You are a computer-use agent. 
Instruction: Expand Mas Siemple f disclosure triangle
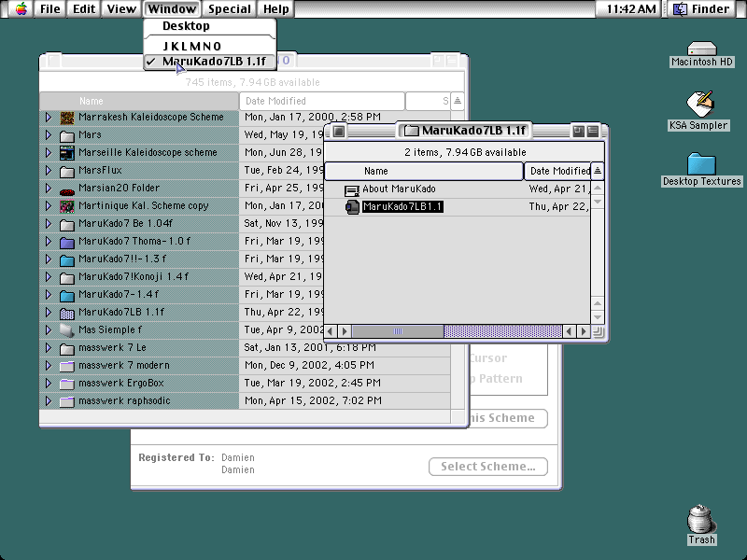(49, 330)
